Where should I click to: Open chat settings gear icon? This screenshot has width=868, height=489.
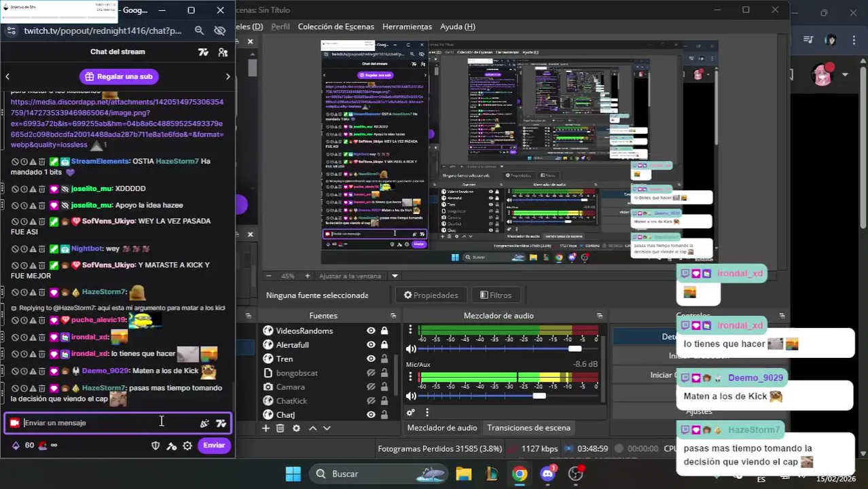pyautogui.click(x=187, y=446)
